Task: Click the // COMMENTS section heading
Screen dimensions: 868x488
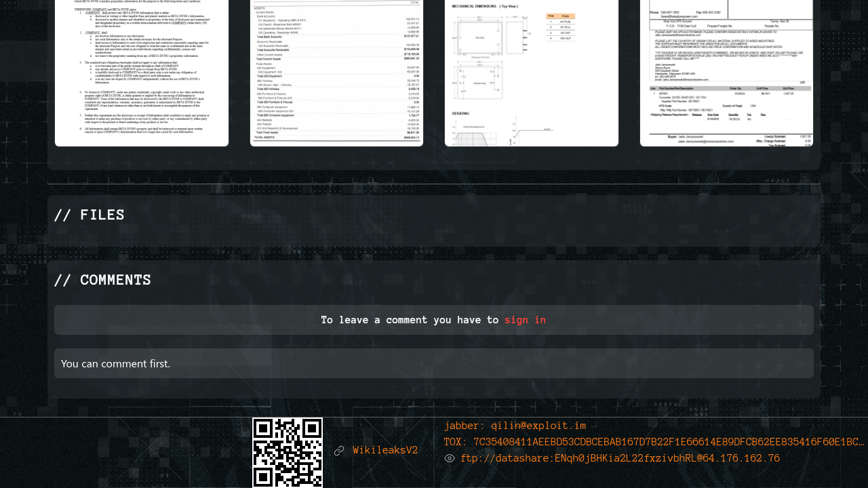Action: click(x=102, y=280)
